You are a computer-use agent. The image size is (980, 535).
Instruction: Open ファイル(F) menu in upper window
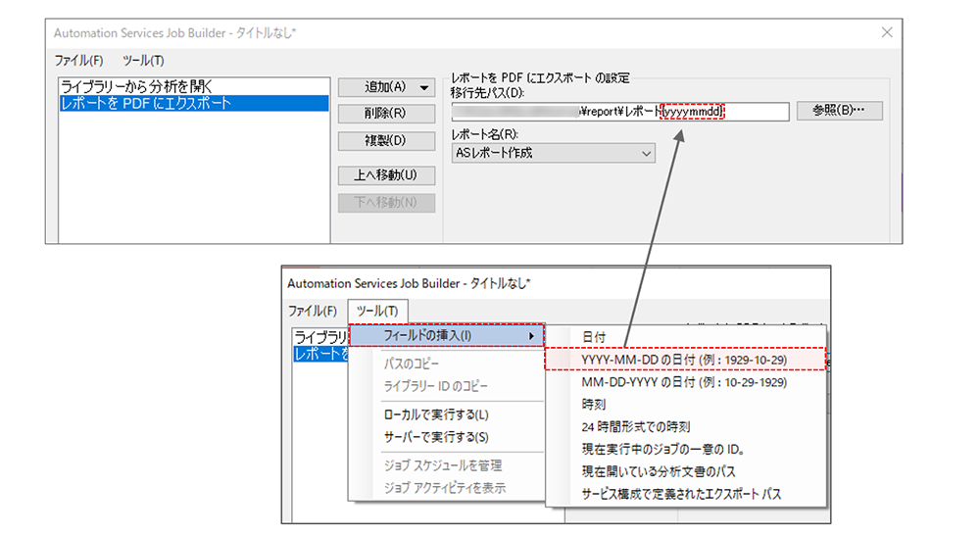[x=78, y=61]
